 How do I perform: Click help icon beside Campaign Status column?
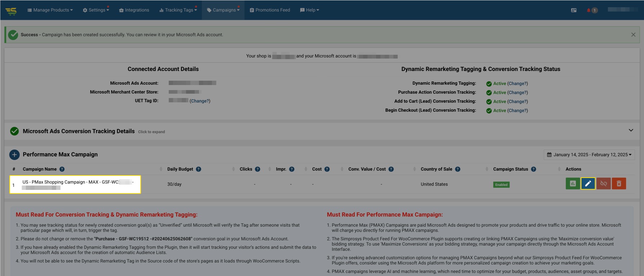[x=533, y=169]
